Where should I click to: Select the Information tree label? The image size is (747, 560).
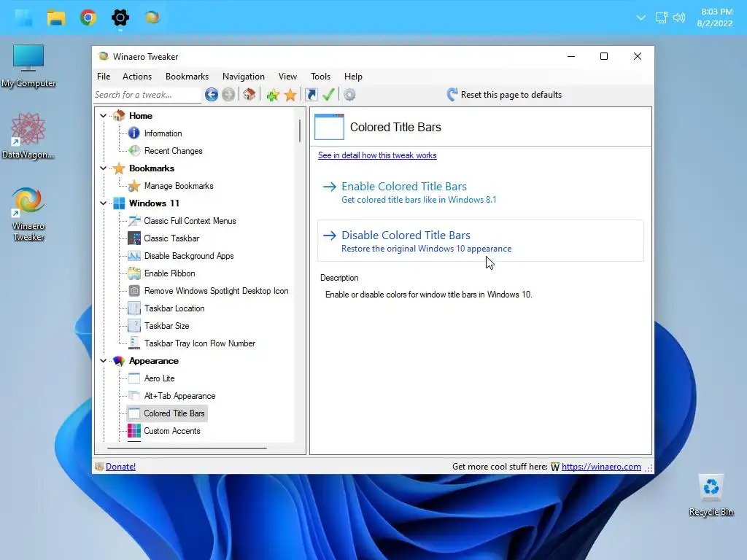163,133
